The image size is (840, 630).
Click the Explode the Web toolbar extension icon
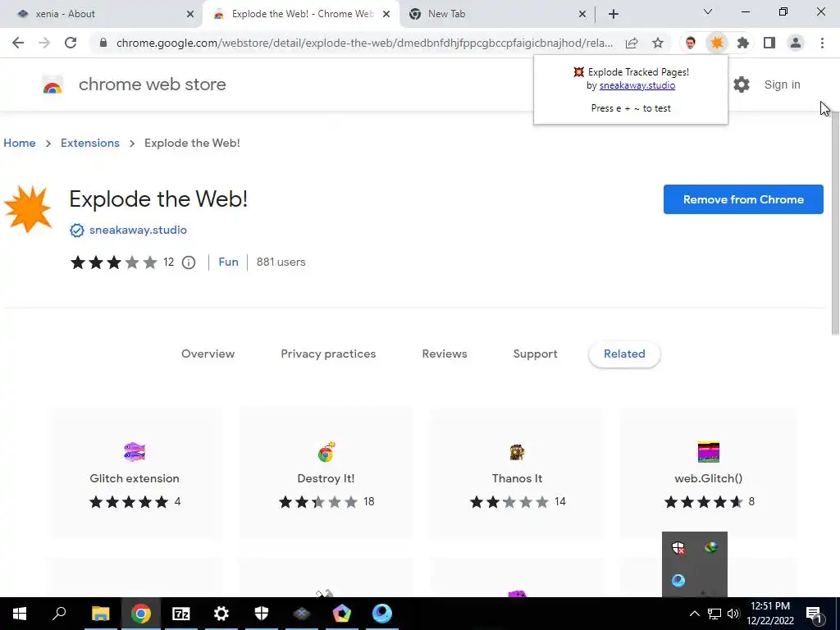tap(717, 43)
